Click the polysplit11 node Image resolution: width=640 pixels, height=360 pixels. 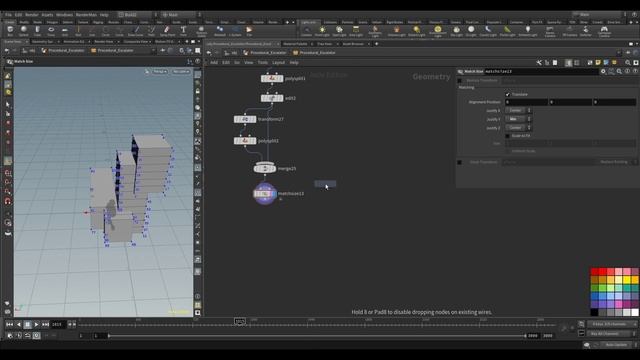[x=272, y=78]
